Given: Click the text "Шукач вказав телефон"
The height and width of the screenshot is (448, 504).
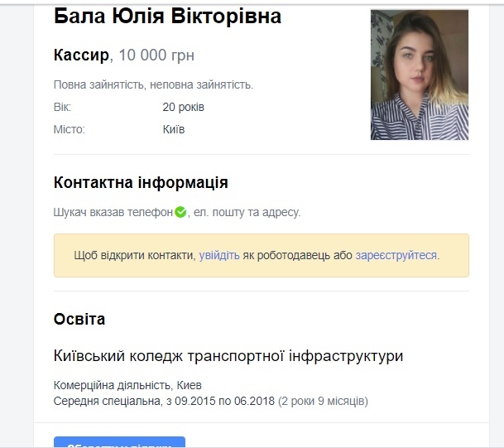Looking at the screenshot, I should point(113,212).
